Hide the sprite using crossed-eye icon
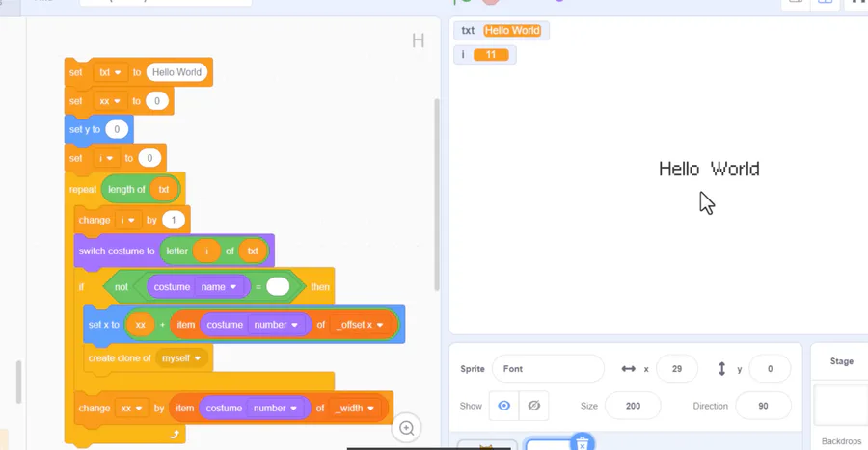This screenshot has width=868, height=450. pos(533,406)
